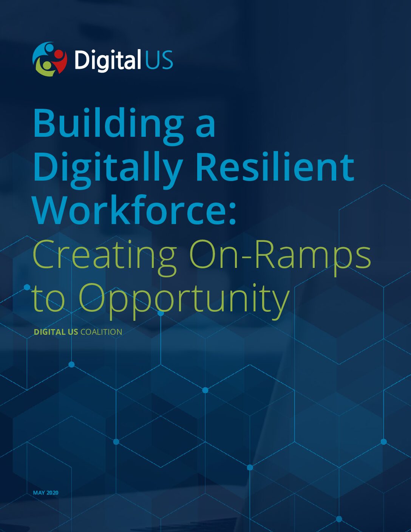Click the 'MAY 2020' date text
The width and height of the screenshot is (411, 532).
click(46, 493)
